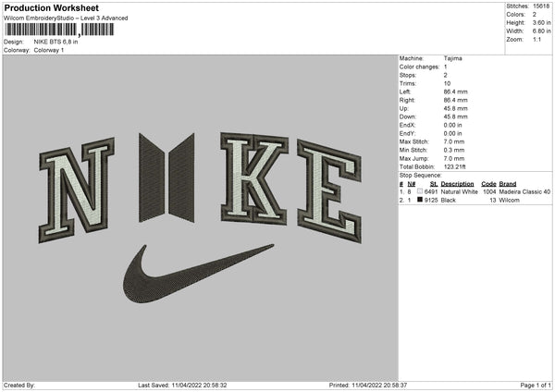Click the "Natural White" description cell

(459, 191)
